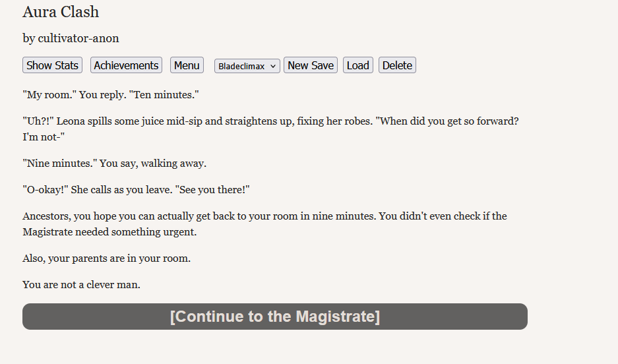Load the selected save
618x364 pixels.
tap(358, 65)
